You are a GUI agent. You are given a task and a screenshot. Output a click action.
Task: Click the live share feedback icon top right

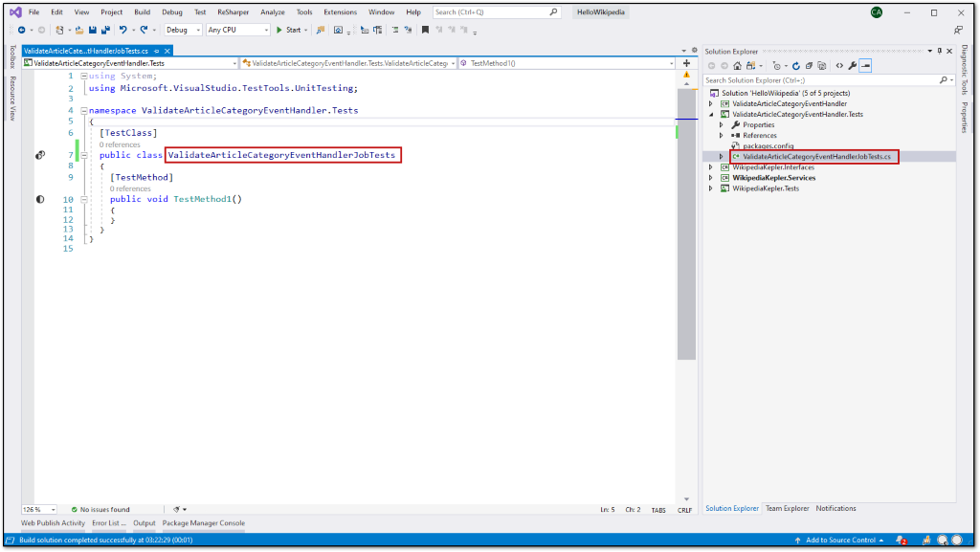click(959, 30)
